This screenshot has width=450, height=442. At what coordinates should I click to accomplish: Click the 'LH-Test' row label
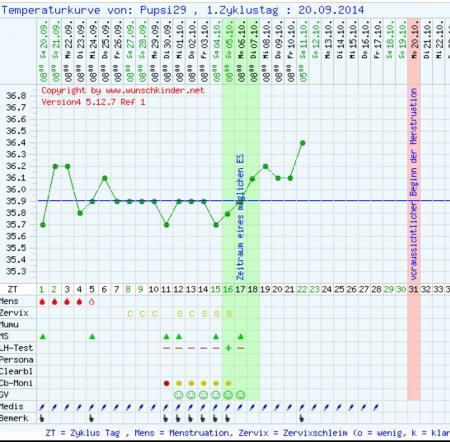(x=17, y=348)
